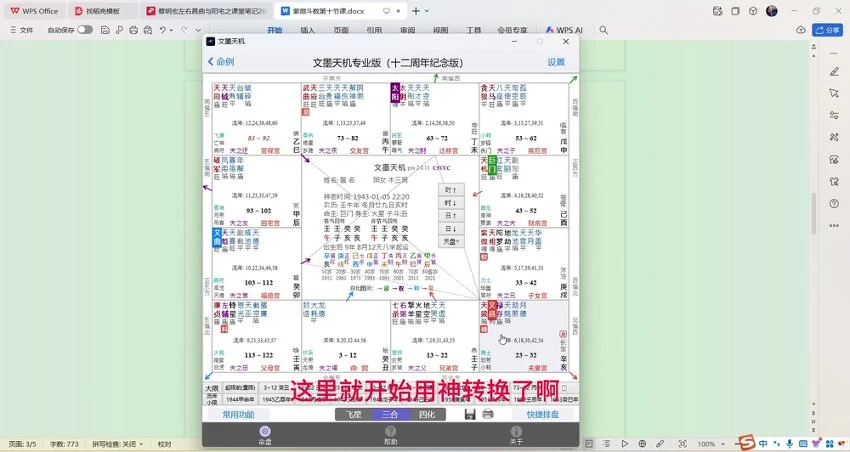Click the plus icon to add new tab
Image resolution: width=850 pixels, height=452 pixels.
coord(415,11)
